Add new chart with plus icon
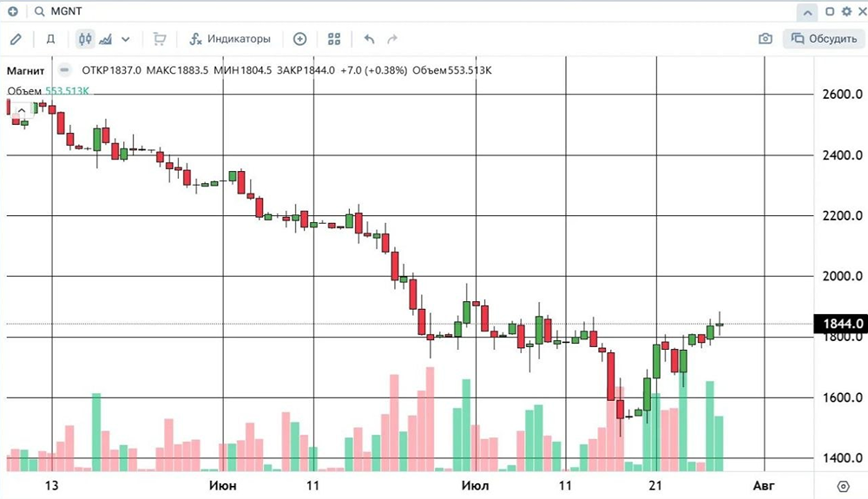 coord(12,11)
